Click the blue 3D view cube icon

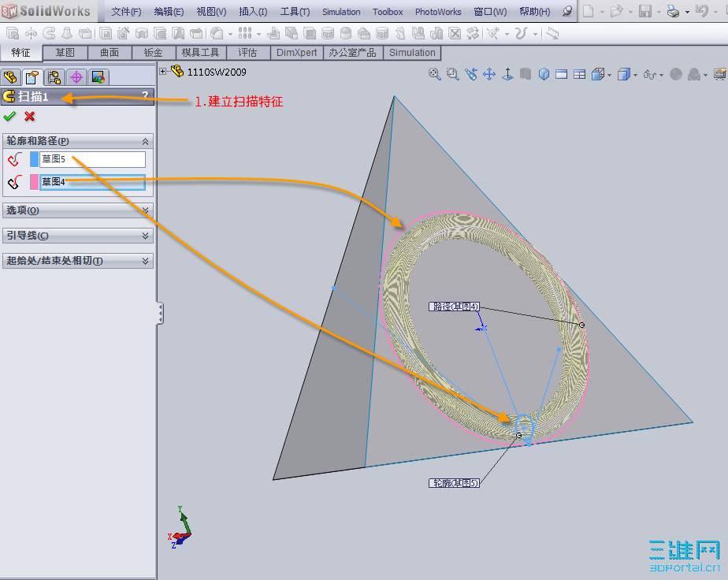(x=544, y=74)
